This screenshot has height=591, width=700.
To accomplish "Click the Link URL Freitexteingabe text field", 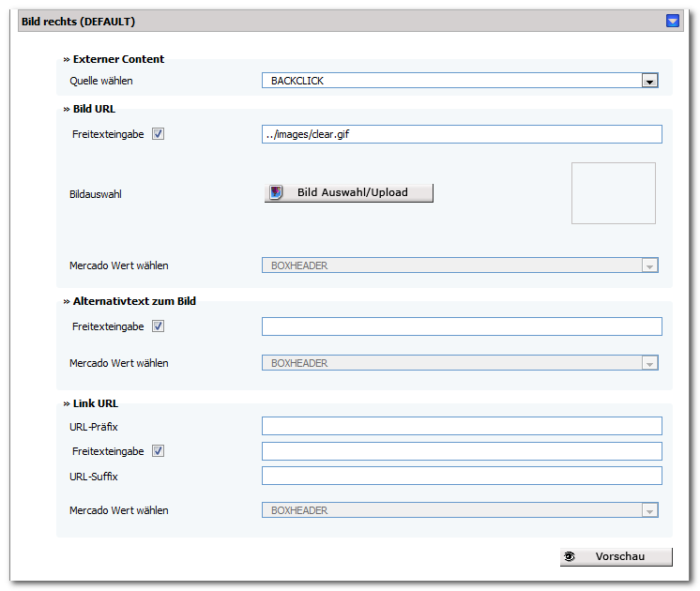I will 462,451.
